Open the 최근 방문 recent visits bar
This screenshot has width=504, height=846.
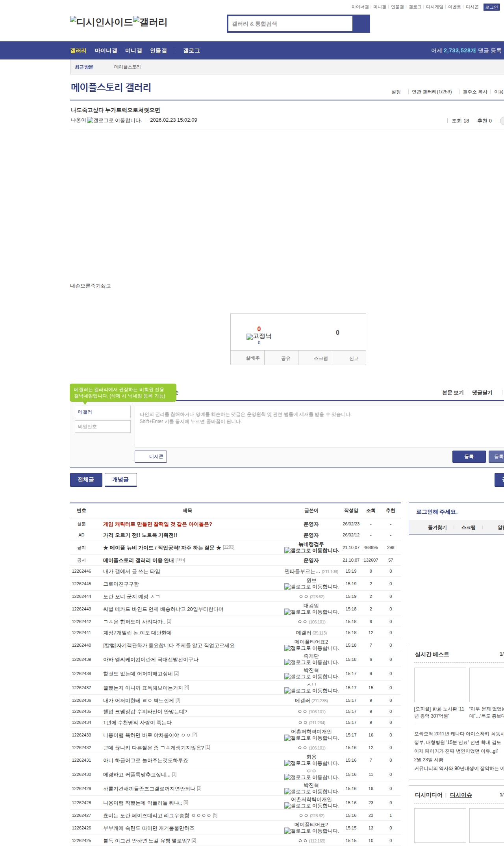[x=84, y=67]
